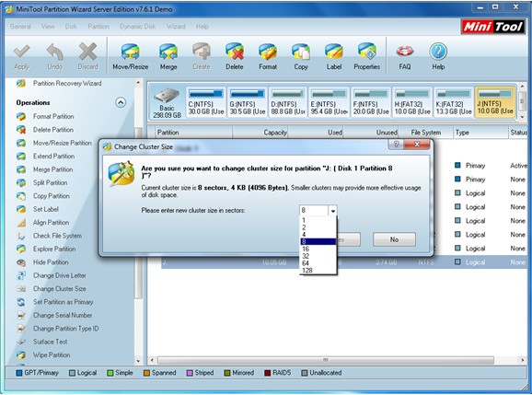
Task: Click Change Serial Number operation
Action: point(63,315)
